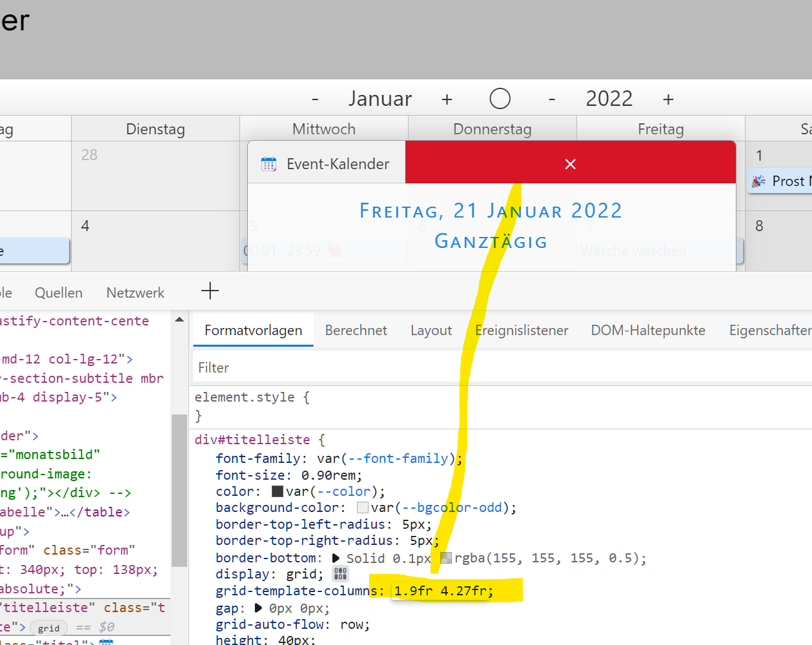This screenshot has height=645, width=812.
Task: Click the circle today button
Action: pyautogui.click(x=500, y=99)
